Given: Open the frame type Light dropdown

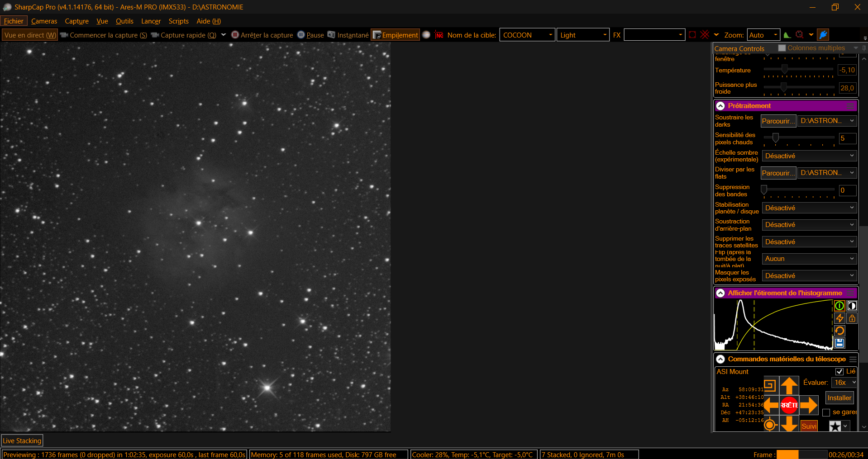Looking at the screenshot, I should (x=583, y=35).
